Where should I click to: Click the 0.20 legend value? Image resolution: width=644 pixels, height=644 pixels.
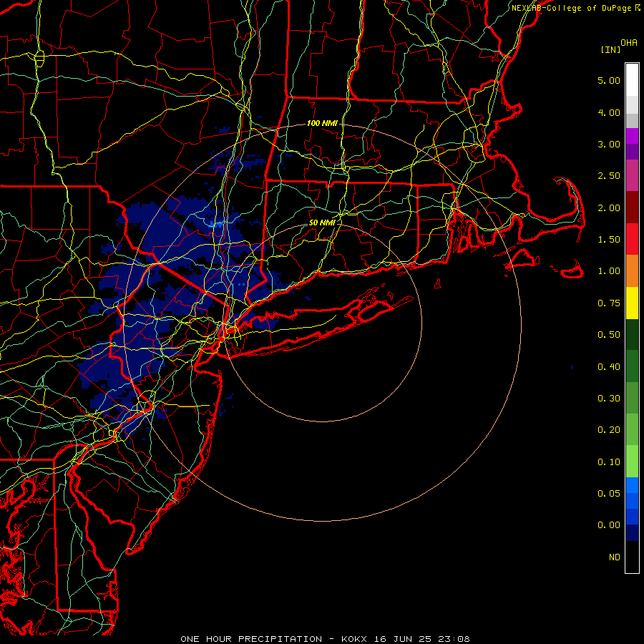coord(609,430)
